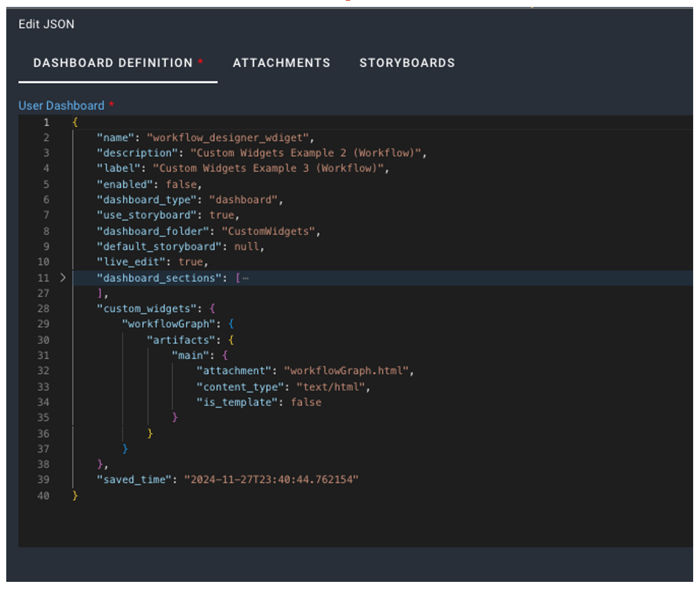Click the false value of the enabled key
This screenshot has height=590, width=700.
(182, 184)
